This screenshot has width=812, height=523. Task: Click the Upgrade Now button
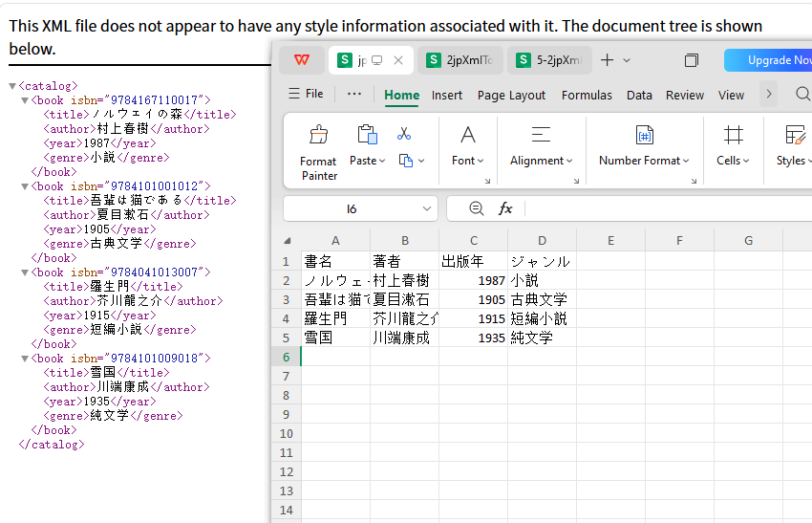tap(769, 60)
